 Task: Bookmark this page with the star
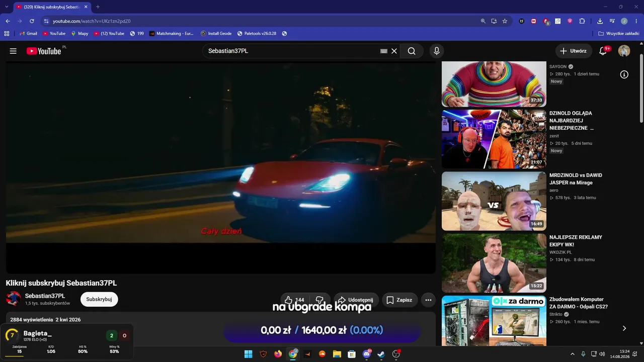coord(505,21)
